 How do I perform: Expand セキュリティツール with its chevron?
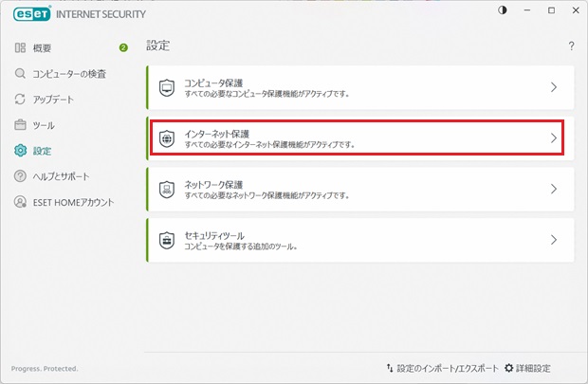coord(554,240)
